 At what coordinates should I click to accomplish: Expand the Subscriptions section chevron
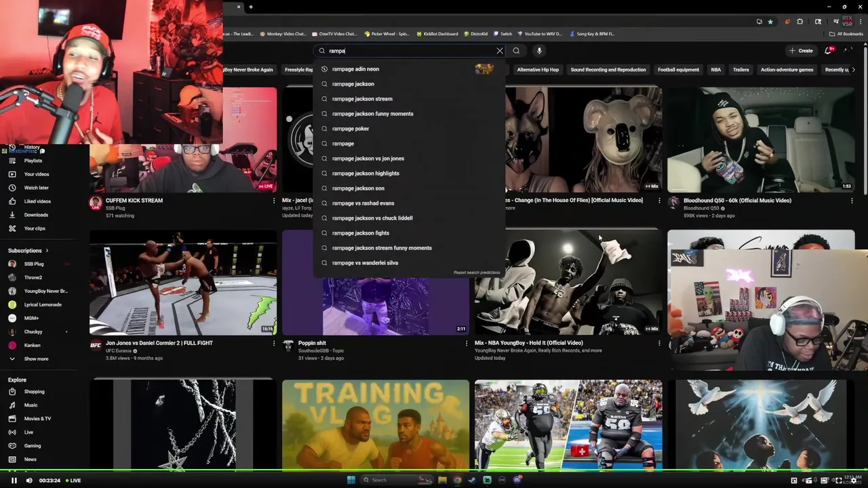tap(47, 251)
